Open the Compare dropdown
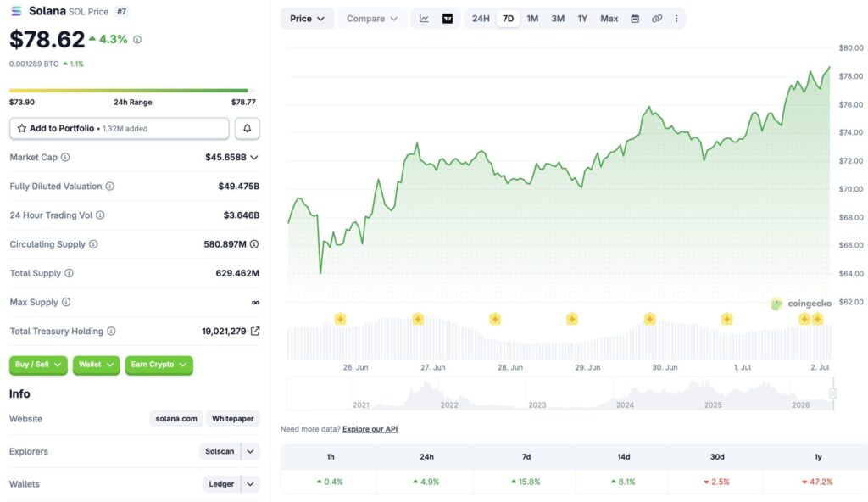Viewport: 868px width, 502px height. (x=372, y=19)
